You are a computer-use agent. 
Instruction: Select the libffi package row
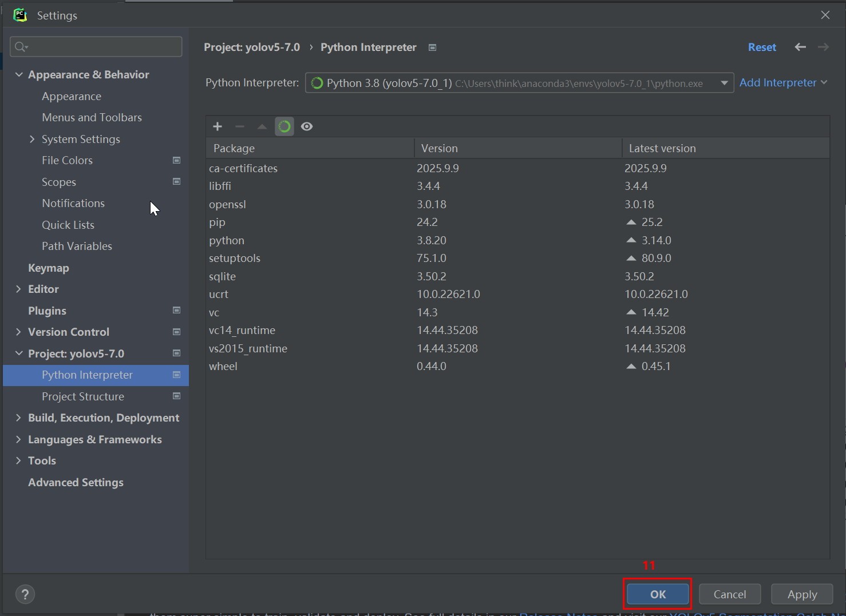pyautogui.click(x=517, y=186)
